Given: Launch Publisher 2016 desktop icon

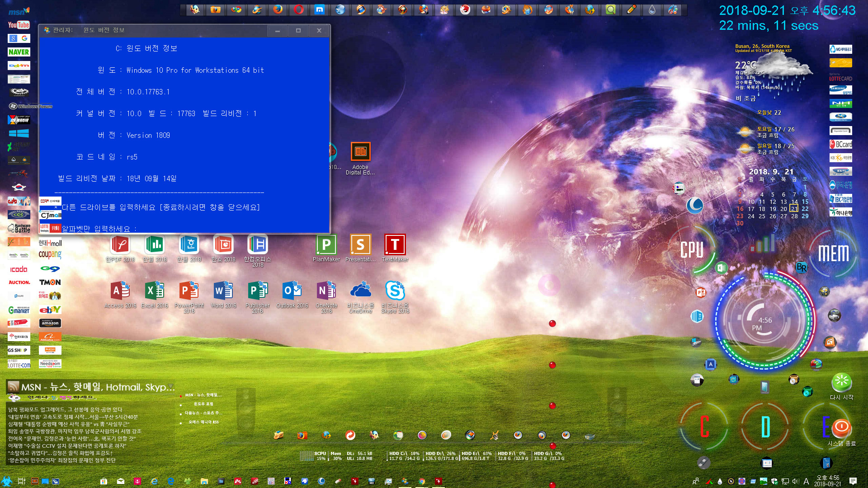Looking at the screenshot, I should (258, 297).
